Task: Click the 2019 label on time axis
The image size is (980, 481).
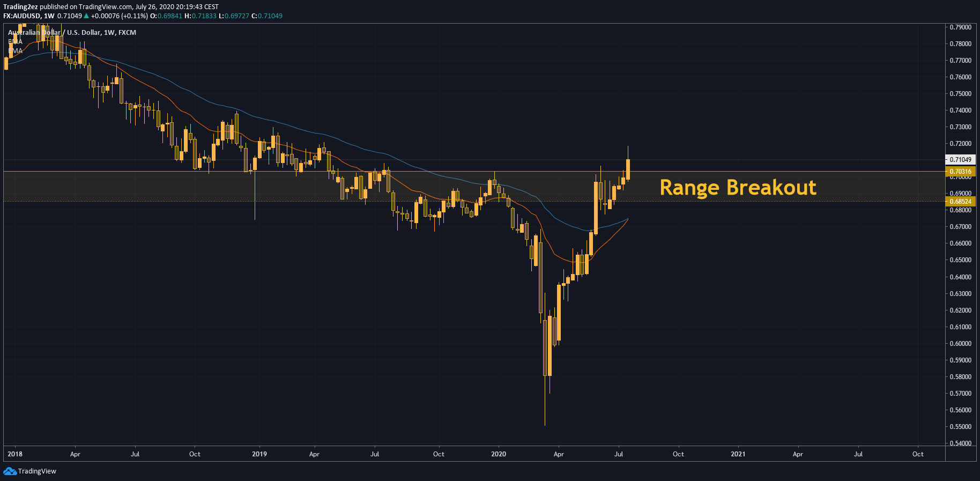Action: [x=259, y=454]
